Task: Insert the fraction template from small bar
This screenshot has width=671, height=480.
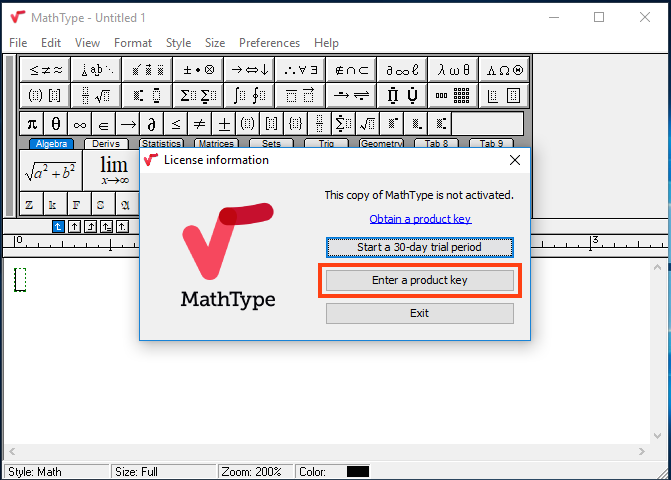Action: click(319, 124)
